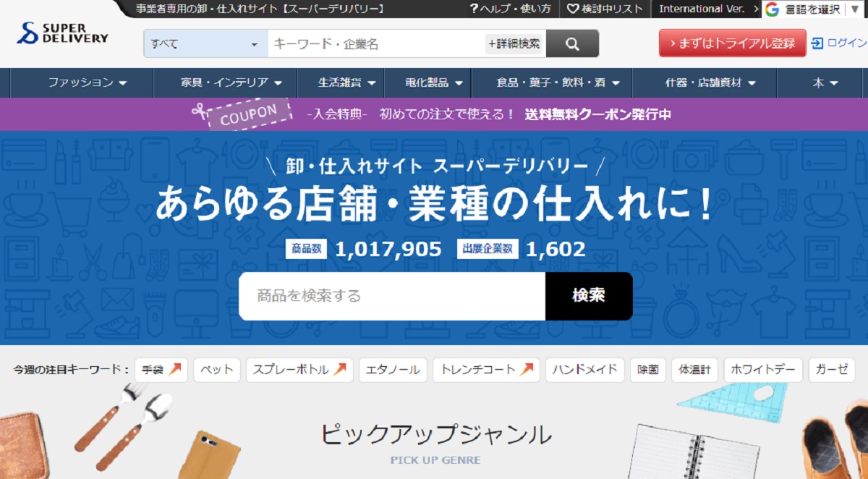
Task: Click the heart icon next to 検討中リスト
Action: pos(573,9)
